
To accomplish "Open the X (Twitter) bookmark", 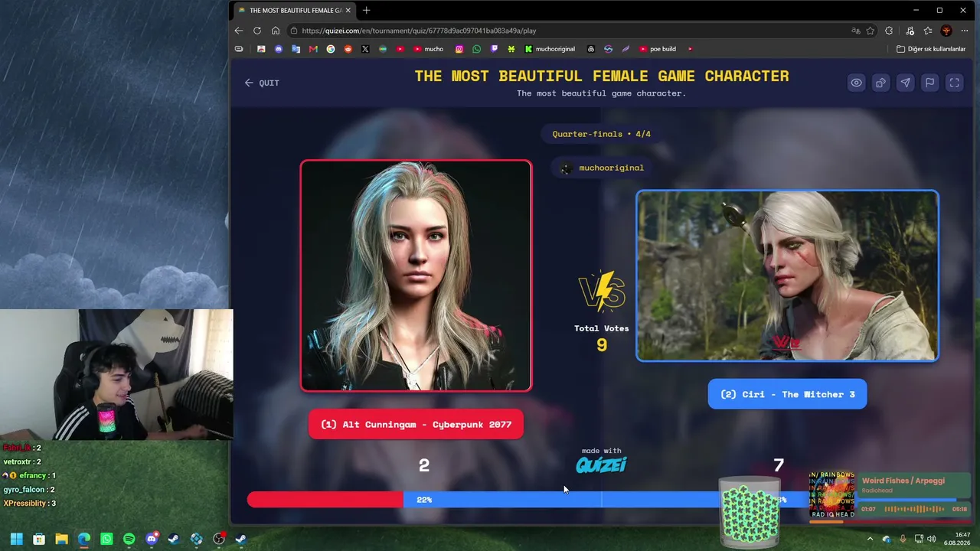I will [365, 49].
